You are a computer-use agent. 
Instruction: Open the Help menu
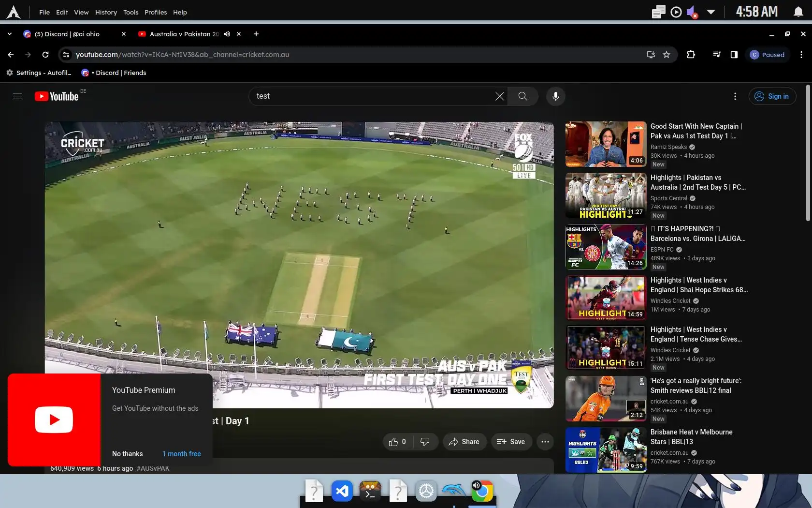tap(180, 12)
